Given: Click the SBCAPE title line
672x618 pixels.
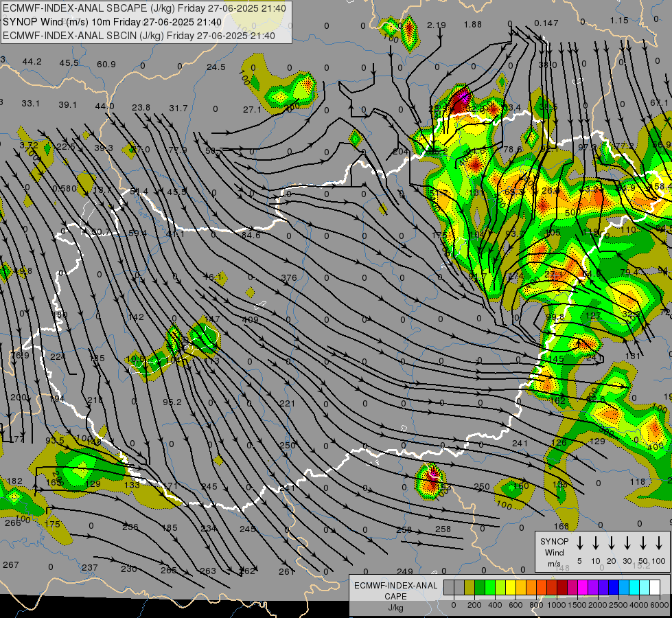Looking at the screenshot, I should pyautogui.click(x=144, y=8).
